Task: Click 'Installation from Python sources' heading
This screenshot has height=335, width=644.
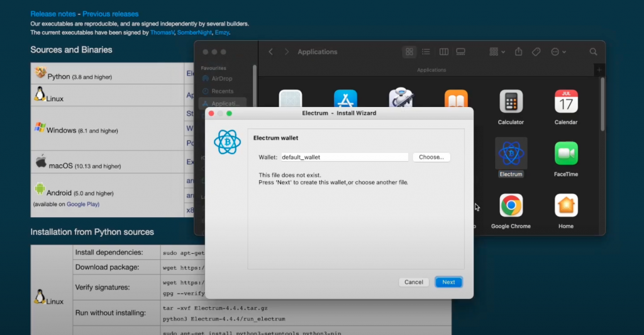Action: (92, 232)
